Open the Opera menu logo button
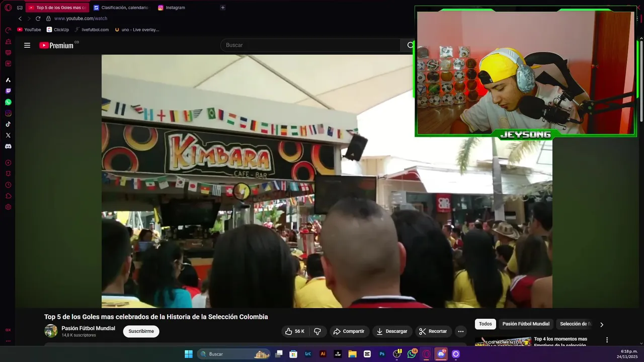The width and height of the screenshot is (644, 362). (8, 8)
